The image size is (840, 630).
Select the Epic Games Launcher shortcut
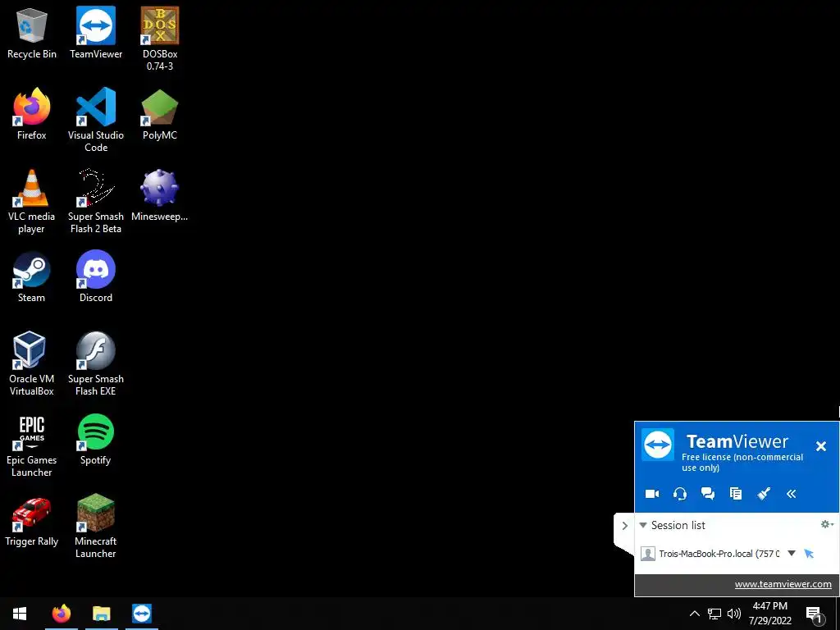tap(32, 445)
